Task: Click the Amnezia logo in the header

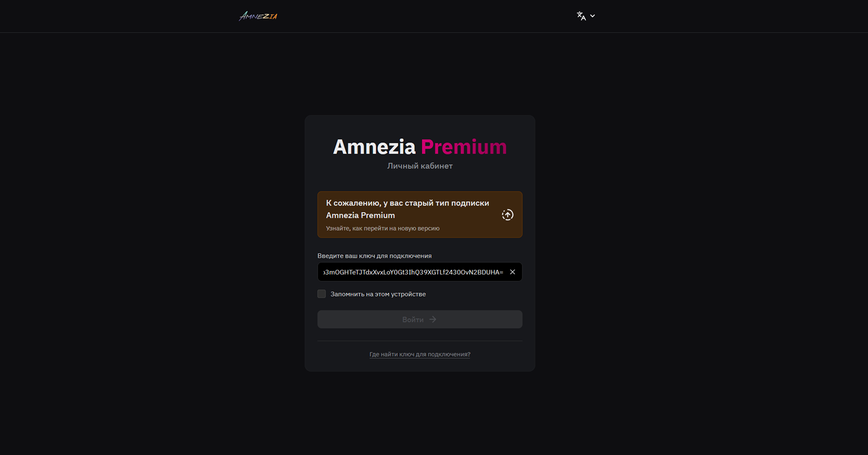Action: 258,16
